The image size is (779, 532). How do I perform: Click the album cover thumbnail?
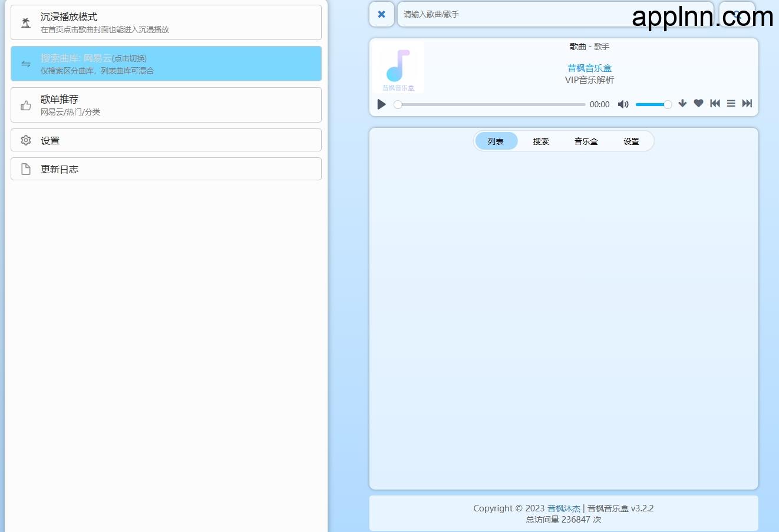pos(398,67)
